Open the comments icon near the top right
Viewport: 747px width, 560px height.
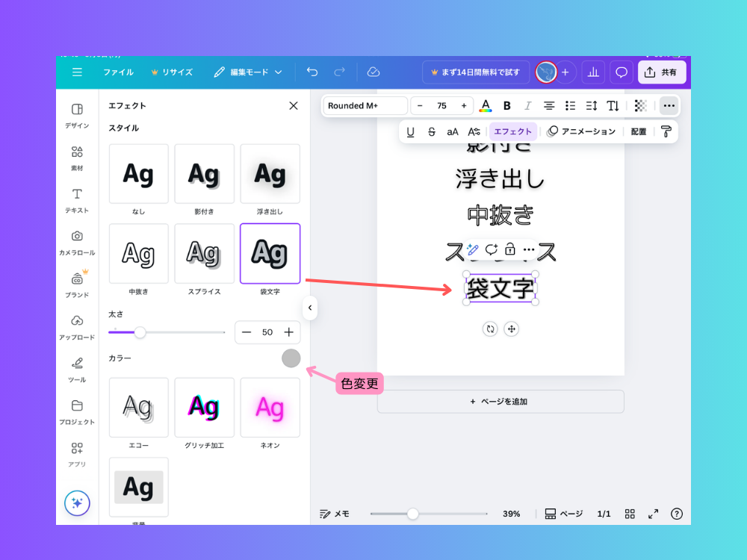tap(621, 72)
